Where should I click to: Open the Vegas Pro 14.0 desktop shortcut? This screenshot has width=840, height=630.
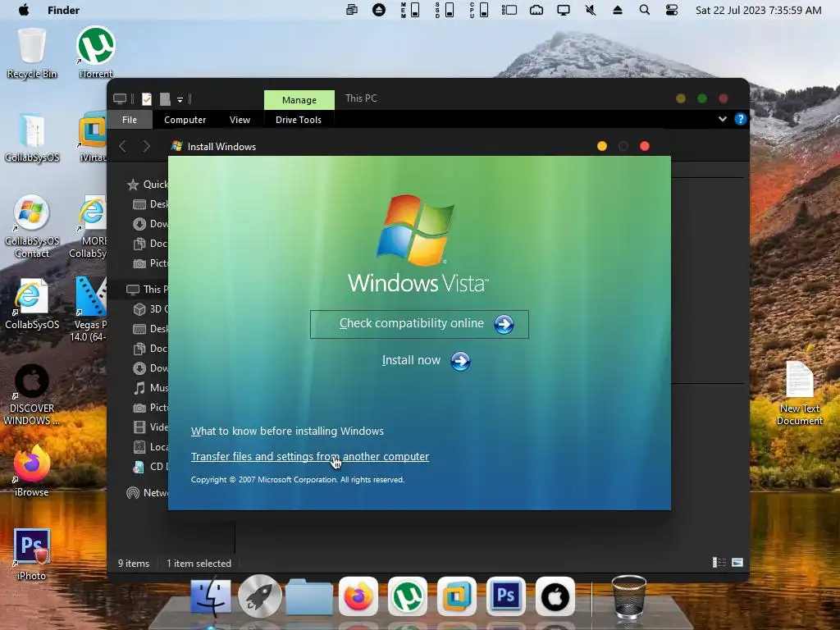90,309
